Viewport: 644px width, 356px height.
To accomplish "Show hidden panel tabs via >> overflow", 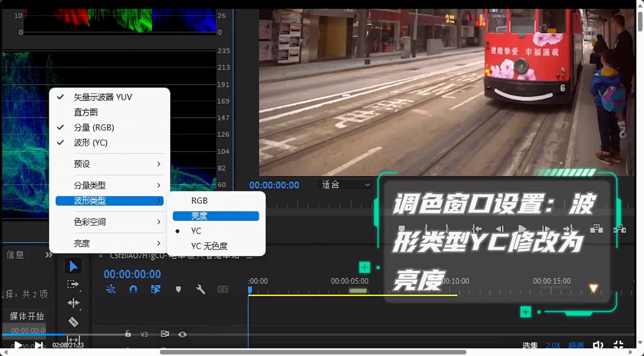I will click(x=49, y=255).
